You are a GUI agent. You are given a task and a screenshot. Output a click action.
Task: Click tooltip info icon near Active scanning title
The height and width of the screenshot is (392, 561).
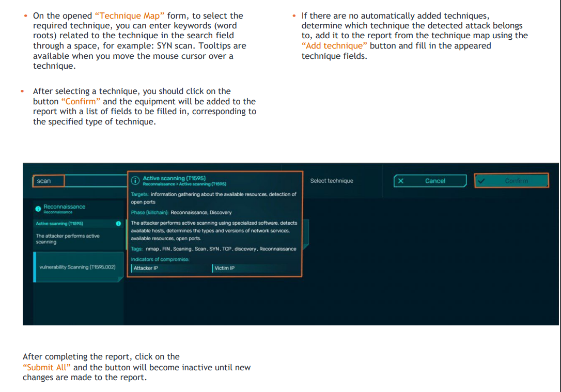(135, 181)
